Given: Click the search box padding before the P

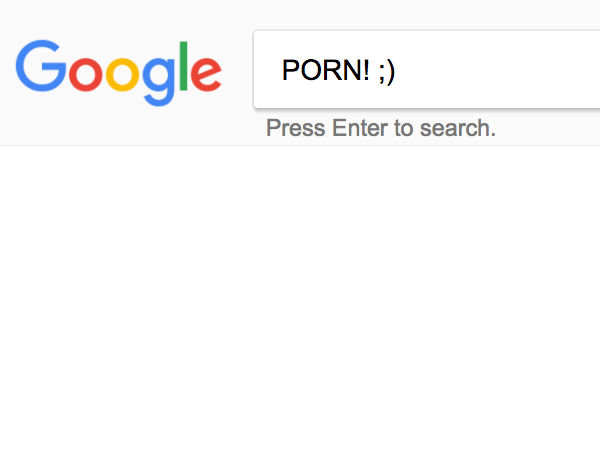Looking at the screenshot, I should pos(268,70).
